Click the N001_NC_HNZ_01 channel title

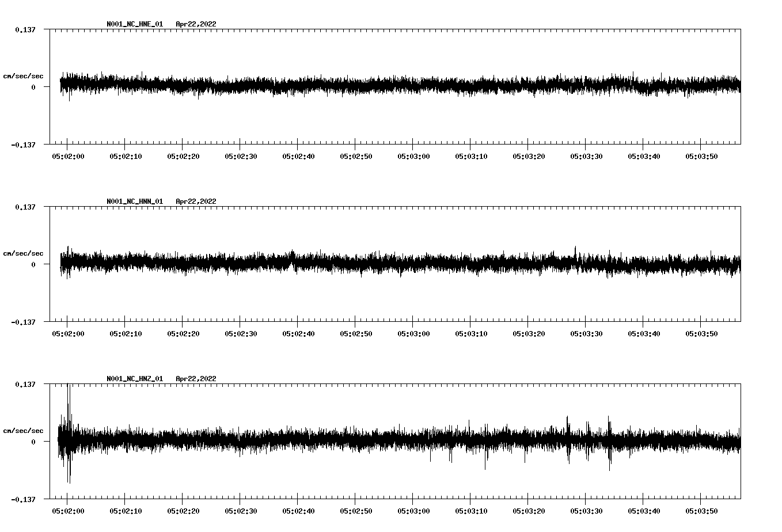click(x=135, y=379)
